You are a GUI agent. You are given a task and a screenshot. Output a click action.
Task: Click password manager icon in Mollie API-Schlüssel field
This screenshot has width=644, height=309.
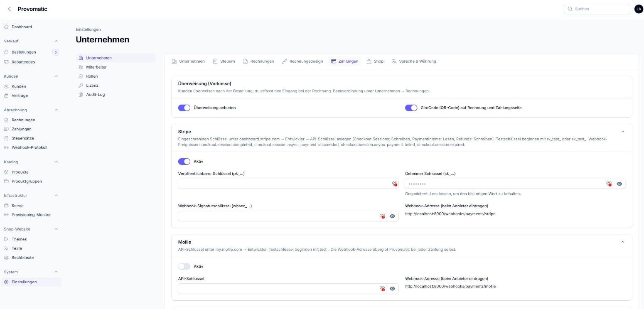point(382,289)
